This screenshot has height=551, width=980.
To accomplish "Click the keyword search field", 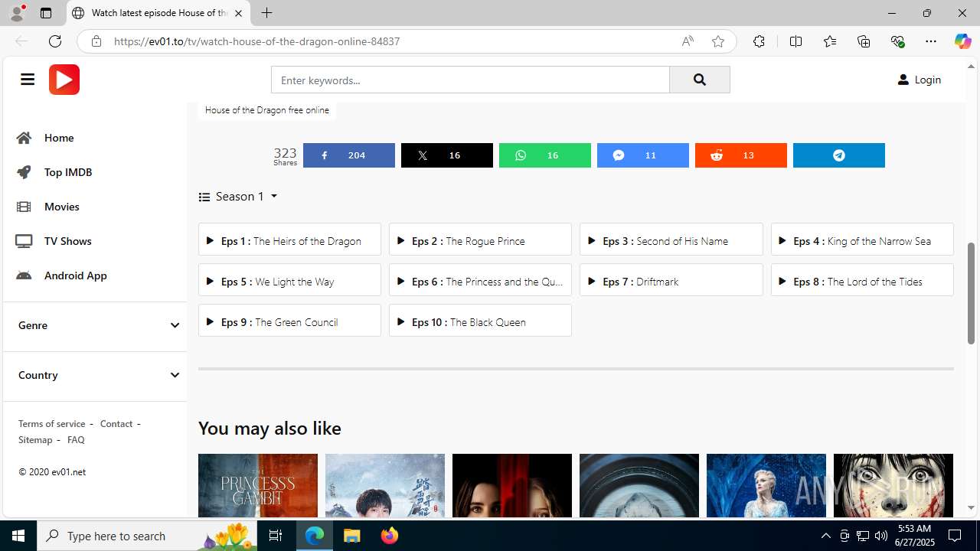I will click(x=470, y=80).
